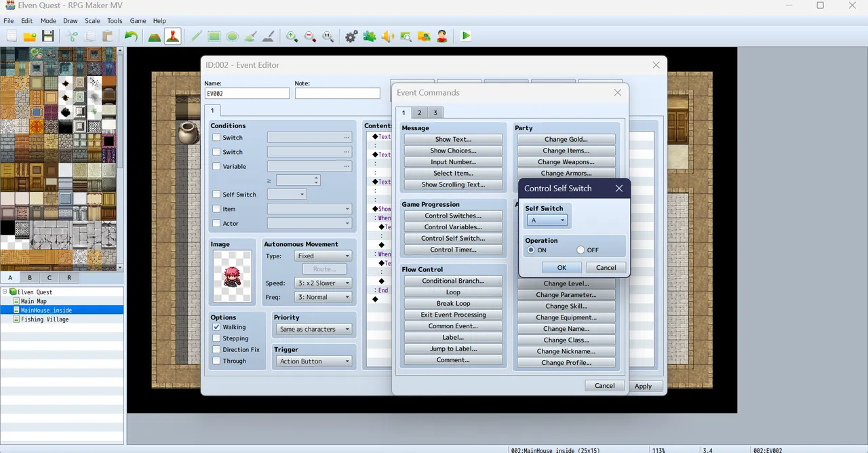The image size is (868, 453).
Task: Open the Tools menu
Action: 115,21
